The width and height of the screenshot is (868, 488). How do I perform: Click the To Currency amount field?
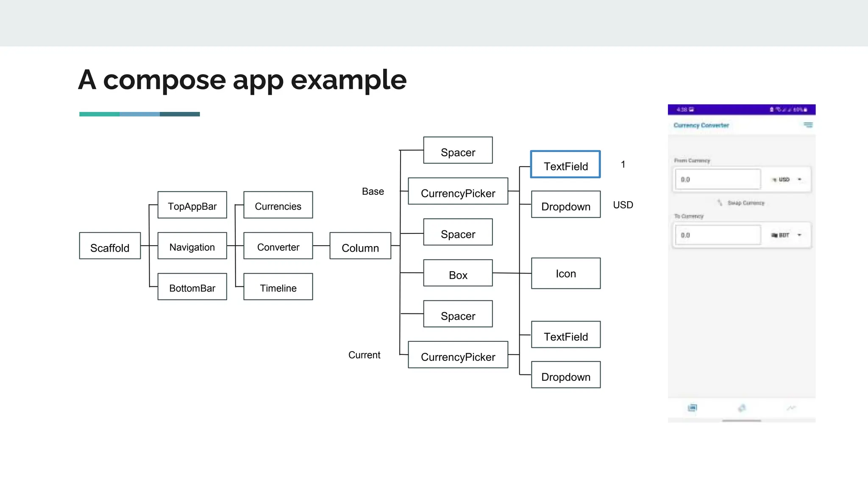click(x=718, y=235)
